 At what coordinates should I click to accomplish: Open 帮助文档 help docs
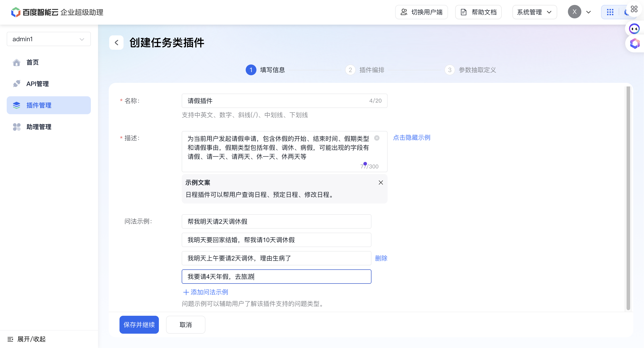point(478,12)
